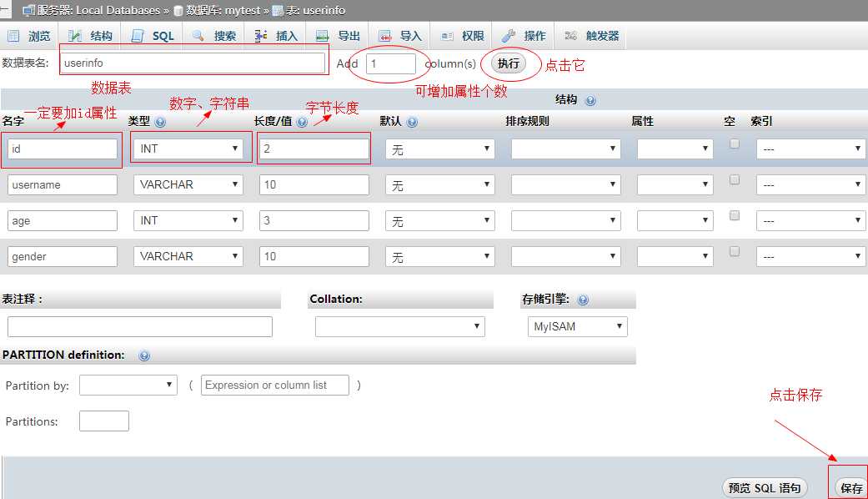Open help icon next to 结构 header

point(590,100)
